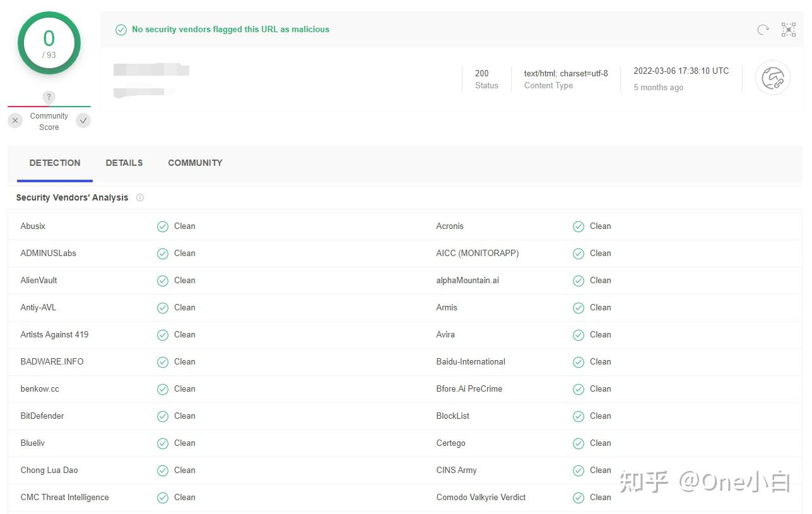This screenshot has width=812, height=514.
Task: Click the CINS Army vendor name
Action: 456,470
